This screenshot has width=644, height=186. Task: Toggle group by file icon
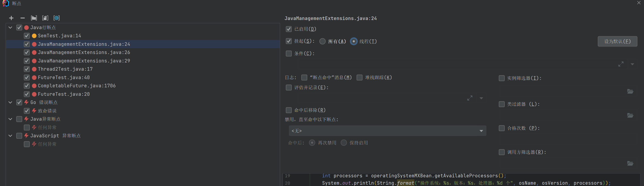click(x=45, y=18)
